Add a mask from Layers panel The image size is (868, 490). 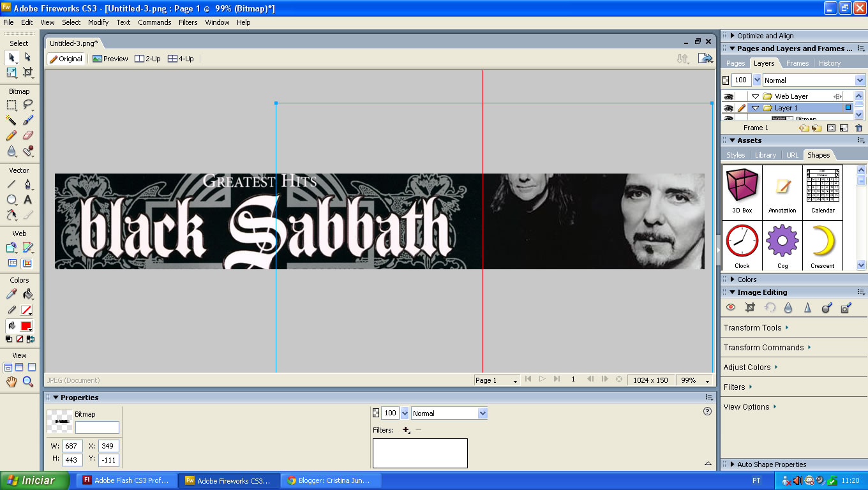pos(831,128)
